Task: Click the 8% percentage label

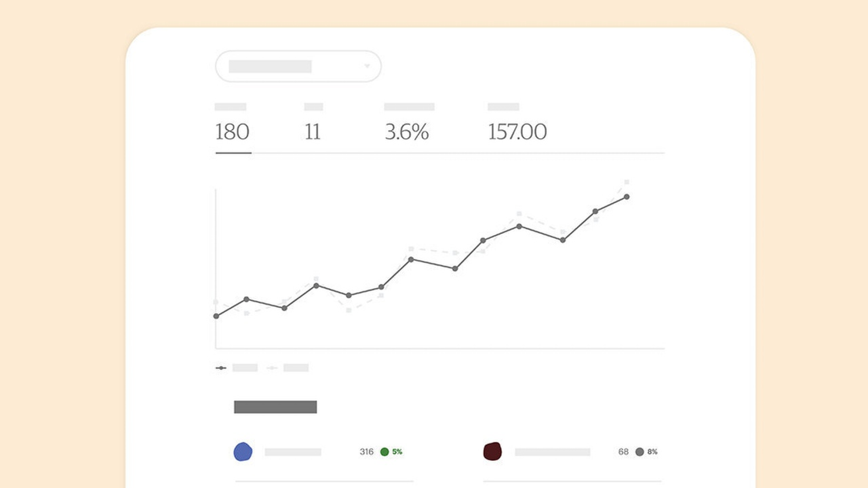Action: point(652,452)
